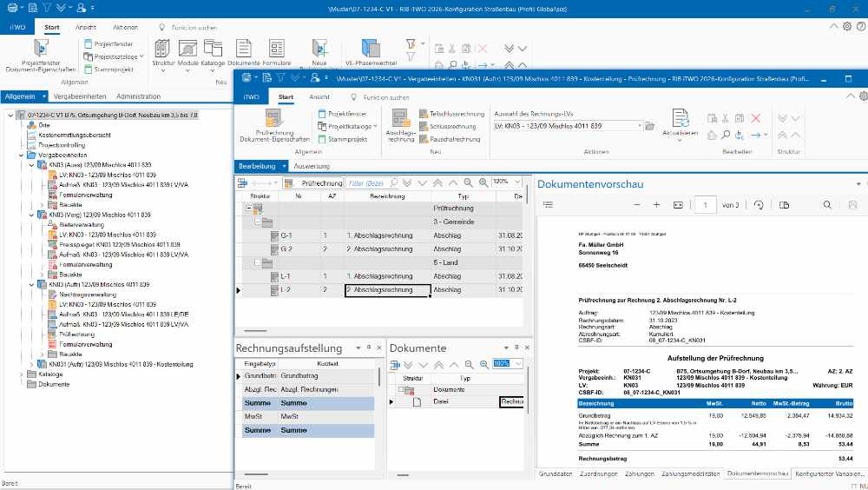Switch to Aktionen tab in the back window
Screen dimensions: 868x490
pos(126,27)
